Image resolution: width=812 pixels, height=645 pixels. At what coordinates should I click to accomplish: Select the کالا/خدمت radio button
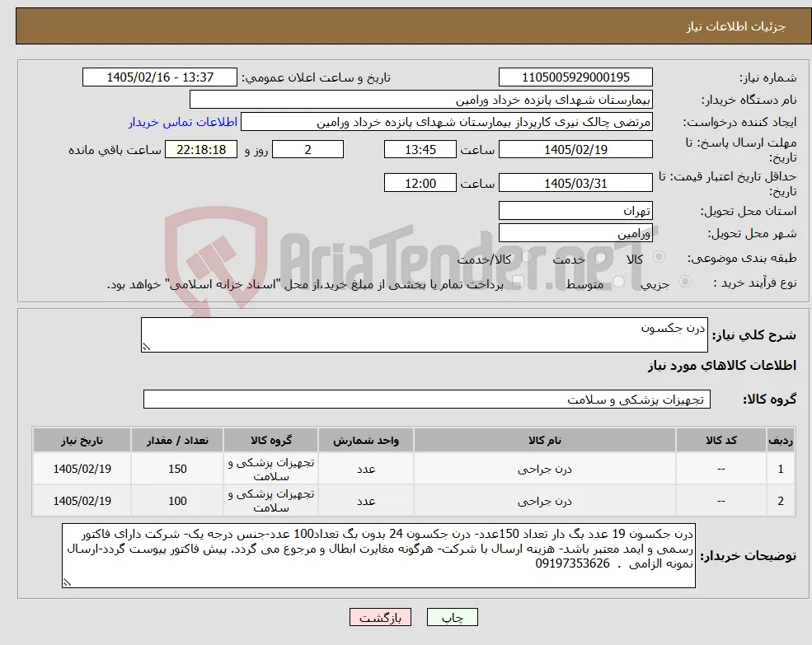tap(527, 257)
